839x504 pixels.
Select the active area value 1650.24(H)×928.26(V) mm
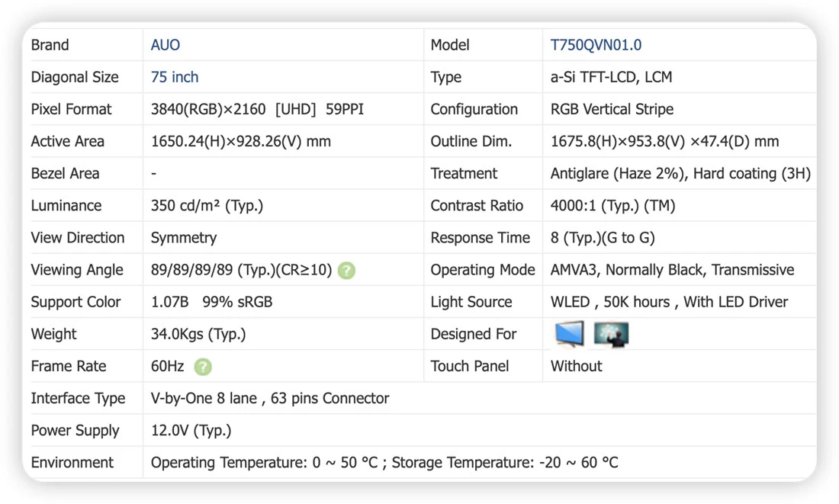coord(241,141)
